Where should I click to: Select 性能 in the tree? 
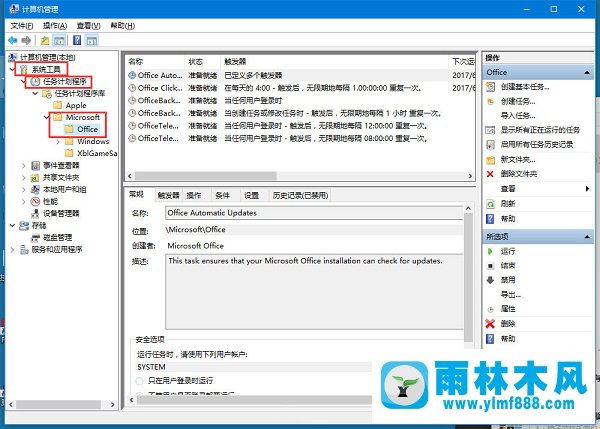50,201
